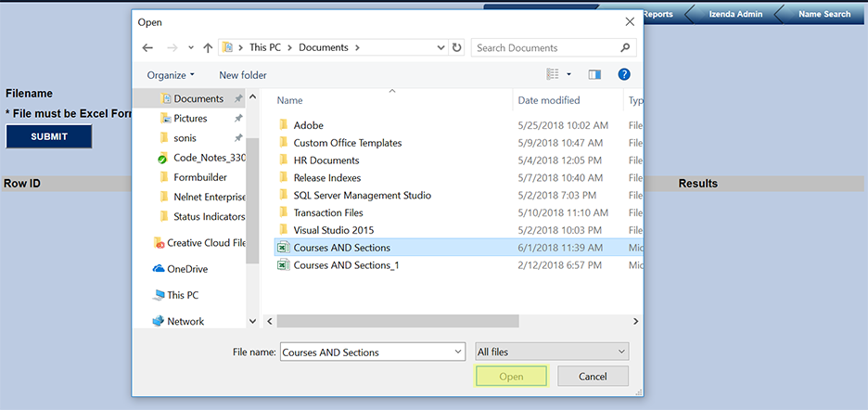Click the Back navigation arrow
This screenshot has width=868, height=410.
point(147,47)
